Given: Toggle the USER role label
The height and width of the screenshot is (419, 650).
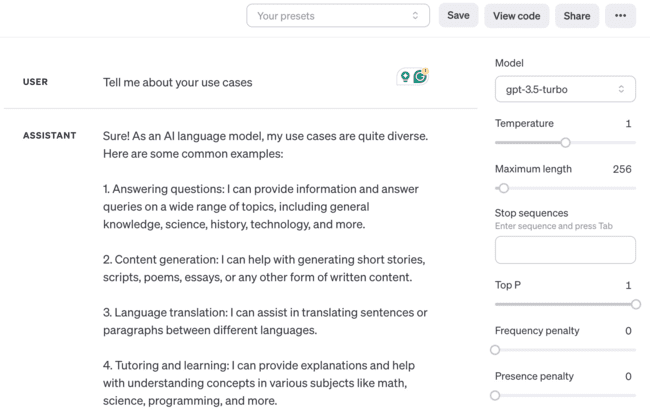Looking at the screenshot, I should [35, 82].
